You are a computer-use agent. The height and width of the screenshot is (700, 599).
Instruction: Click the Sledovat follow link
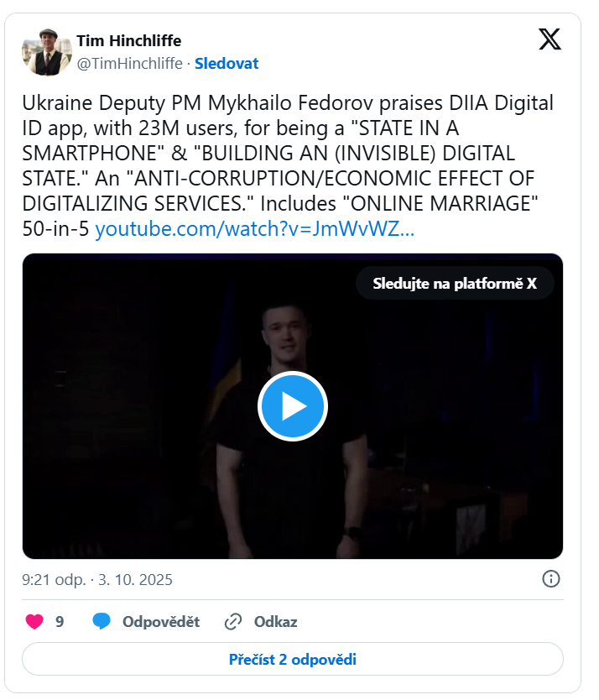(x=227, y=64)
